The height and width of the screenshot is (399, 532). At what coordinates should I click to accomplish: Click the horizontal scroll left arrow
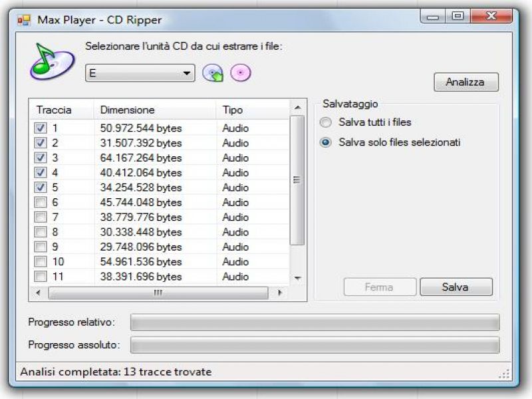38,293
